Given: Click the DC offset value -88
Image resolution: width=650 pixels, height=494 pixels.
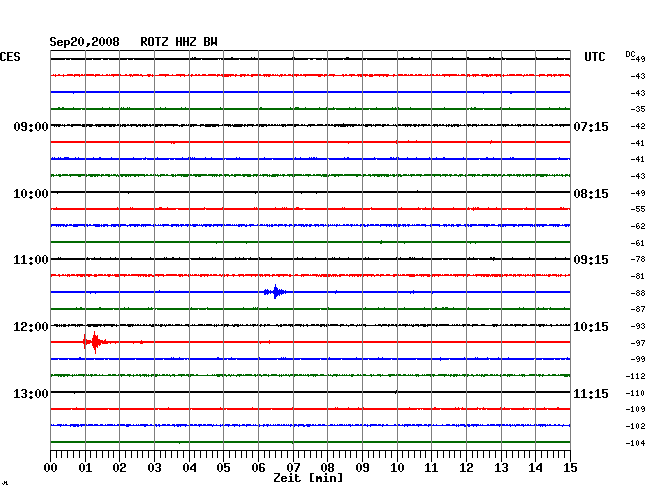Looking at the screenshot, I should tap(638, 293).
